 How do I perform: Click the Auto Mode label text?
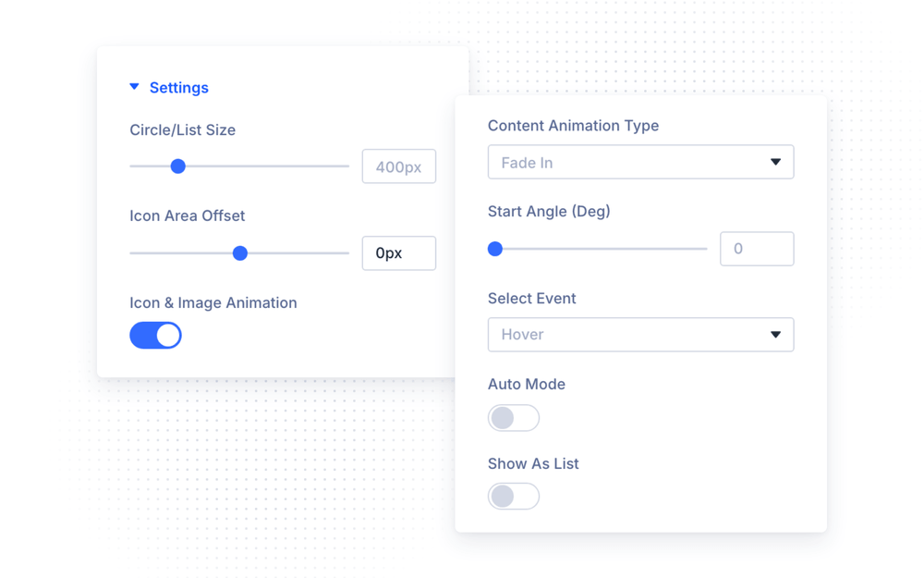(527, 384)
